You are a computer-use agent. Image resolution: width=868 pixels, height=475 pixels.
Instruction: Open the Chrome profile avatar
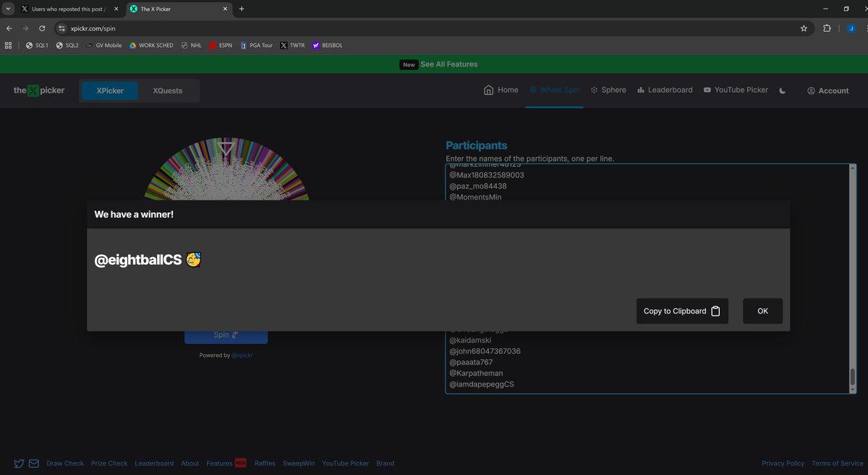851,28
